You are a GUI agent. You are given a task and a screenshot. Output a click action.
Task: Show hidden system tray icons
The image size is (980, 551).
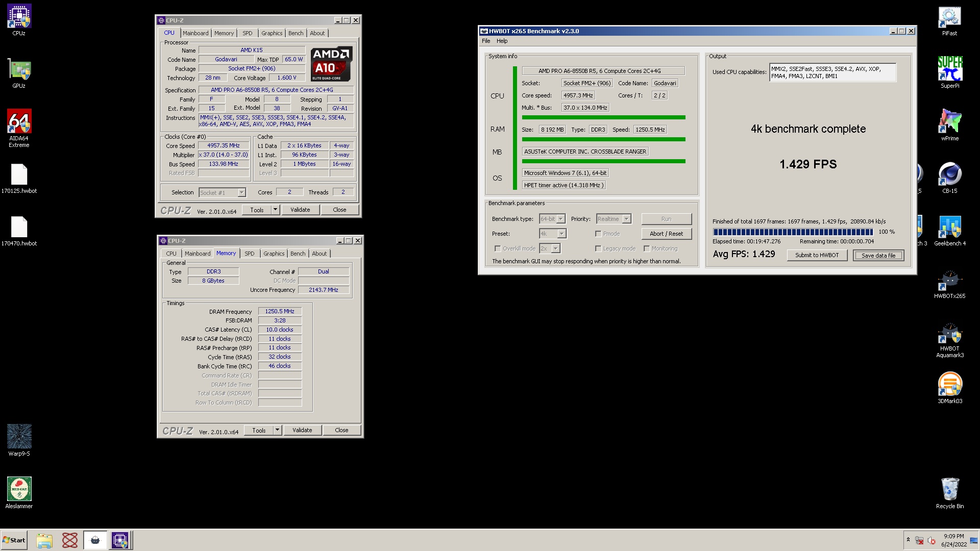pyautogui.click(x=908, y=540)
